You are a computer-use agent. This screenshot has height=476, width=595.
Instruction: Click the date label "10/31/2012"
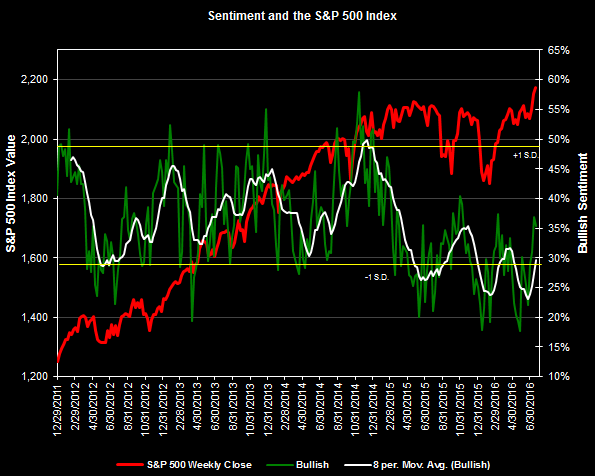[x=145, y=411]
